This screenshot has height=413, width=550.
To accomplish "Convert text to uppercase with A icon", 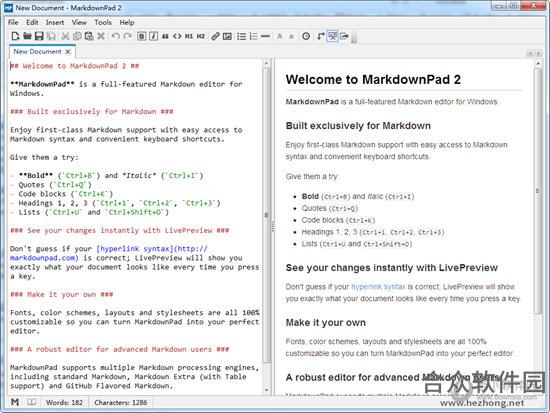I will 280,36.
